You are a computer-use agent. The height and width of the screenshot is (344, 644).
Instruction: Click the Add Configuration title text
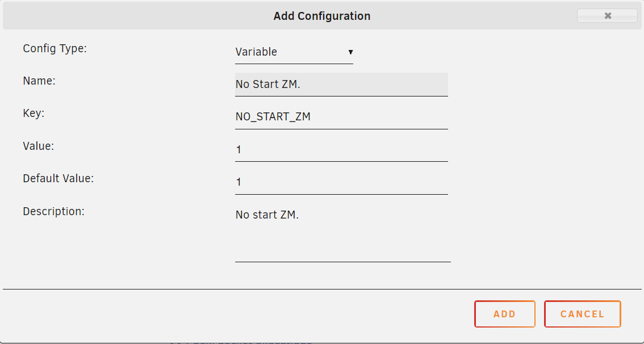coord(322,16)
